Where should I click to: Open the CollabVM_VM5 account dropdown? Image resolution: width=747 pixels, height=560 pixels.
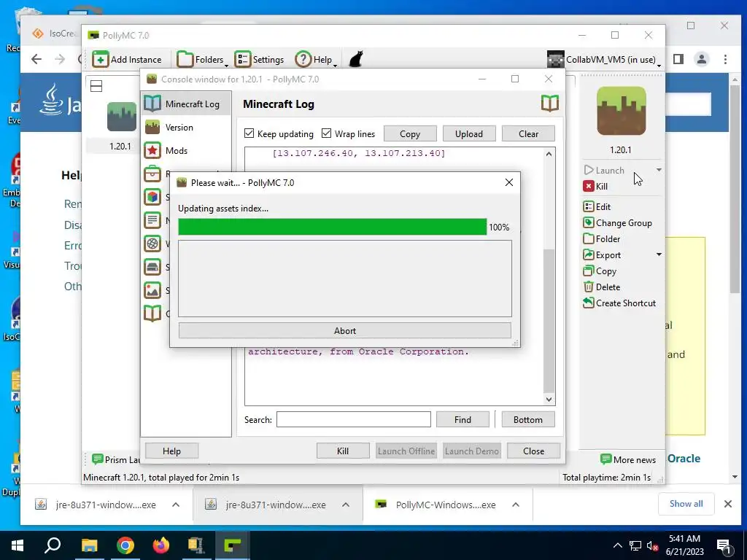[x=604, y=60]
